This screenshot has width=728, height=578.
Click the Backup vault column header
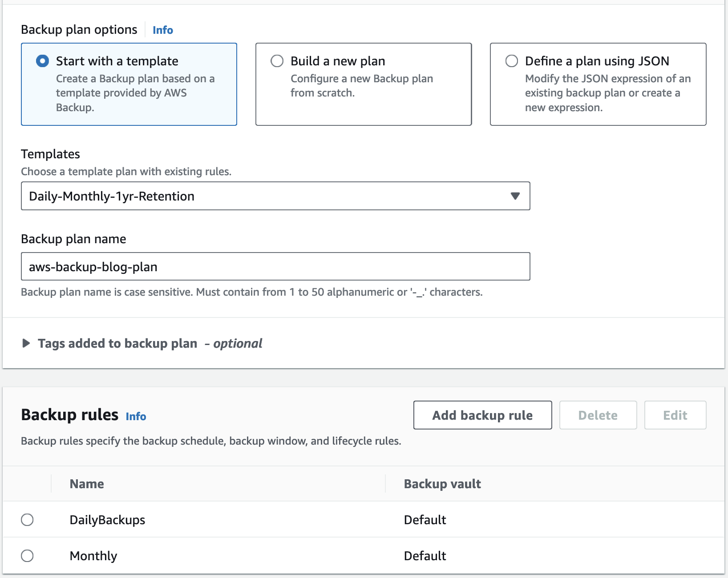(x=442, y=484)
